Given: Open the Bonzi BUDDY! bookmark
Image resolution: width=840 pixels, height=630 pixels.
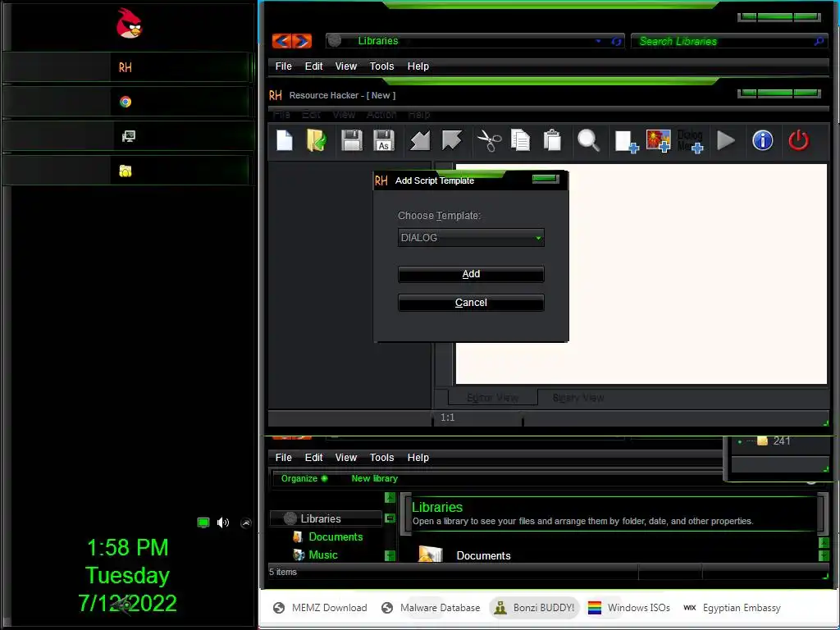Looking at the screenshot, I should click(534, 608).
